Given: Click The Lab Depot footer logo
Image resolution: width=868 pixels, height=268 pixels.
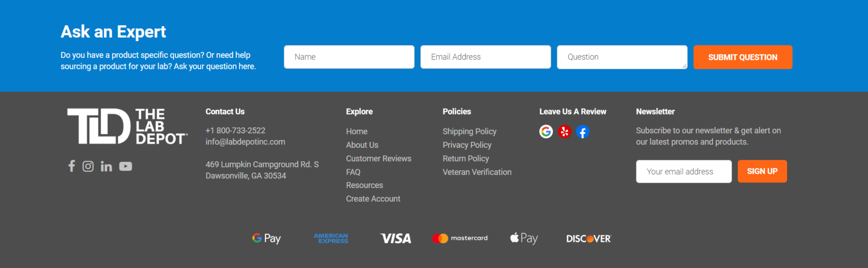Looking at the screenshot, I should (127, 126).
